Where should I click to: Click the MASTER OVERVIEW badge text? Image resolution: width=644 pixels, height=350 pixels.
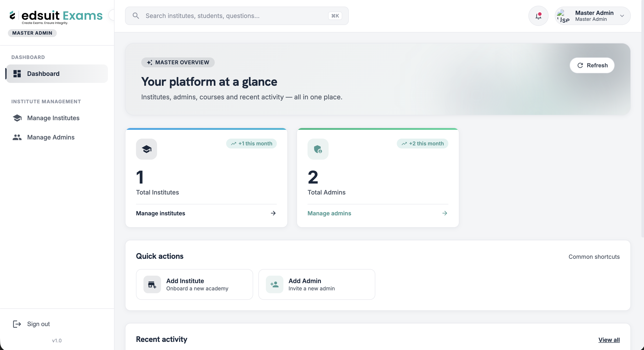[x=182, y=62]
